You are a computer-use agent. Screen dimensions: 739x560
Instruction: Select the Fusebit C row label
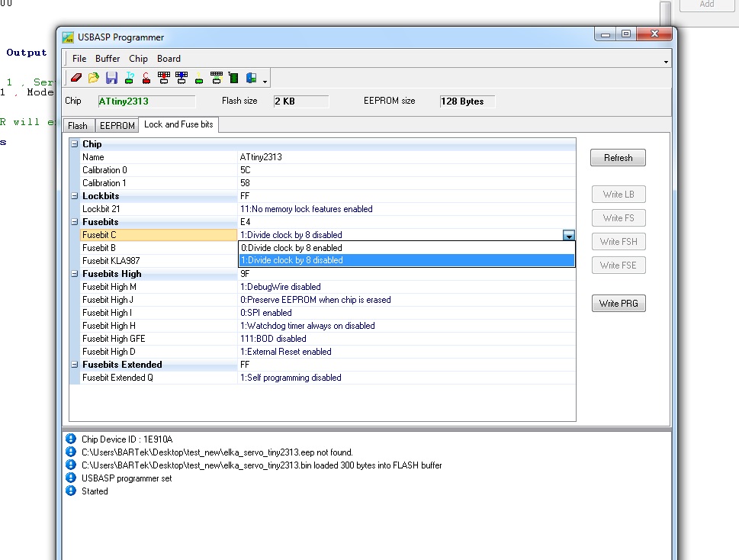pyautogui.click(x=159, y=235)
